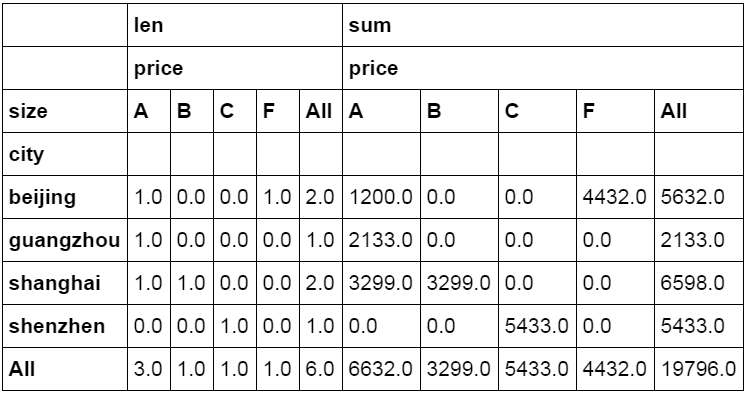Select the 3.0 count in All row
This screenshot has width=747, height=394.
[x=149, y=369]
